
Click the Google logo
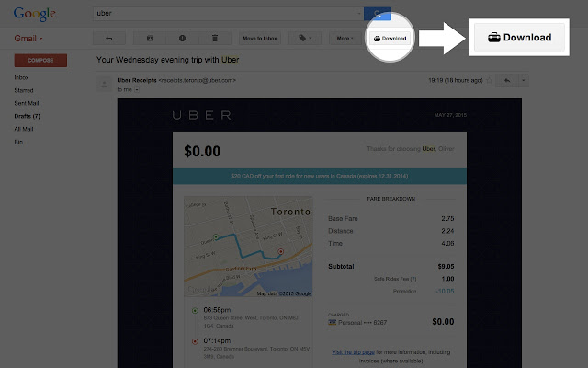[35, 14]
